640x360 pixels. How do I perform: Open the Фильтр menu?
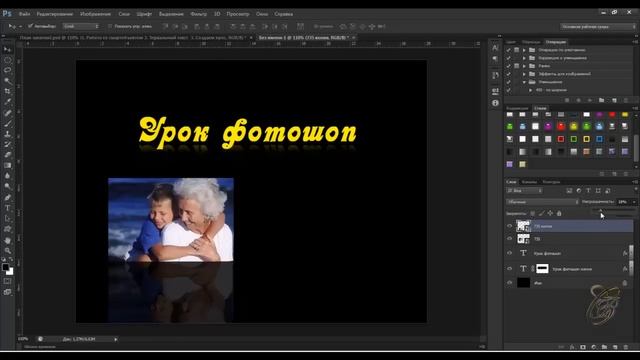199,14
